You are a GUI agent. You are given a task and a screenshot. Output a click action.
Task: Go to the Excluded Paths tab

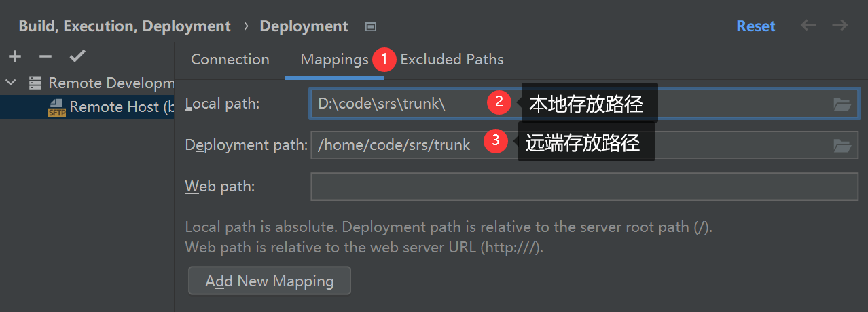pyautogui.click(x=452, y=60)
